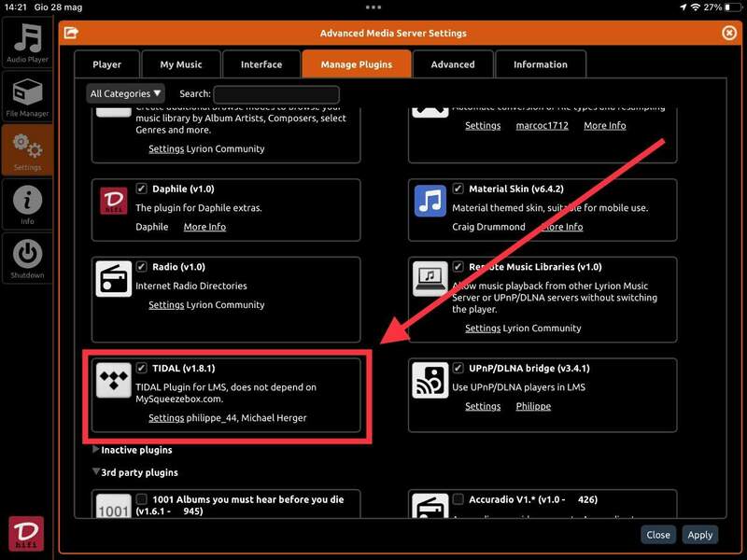Open Settings link for the TIDAL plugin
The height and width of the screenshot is (560, 747).
click(166, 418)
